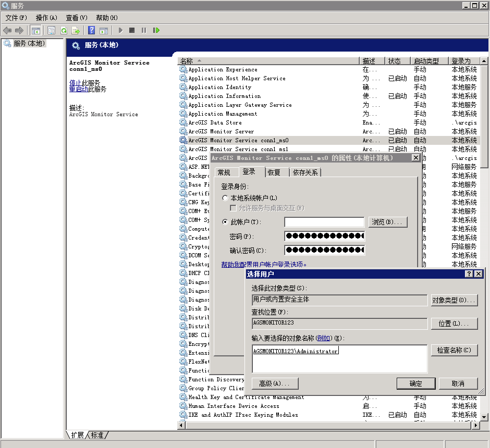
Task: Click the 停止 this service link
Action: pos(75,83)
